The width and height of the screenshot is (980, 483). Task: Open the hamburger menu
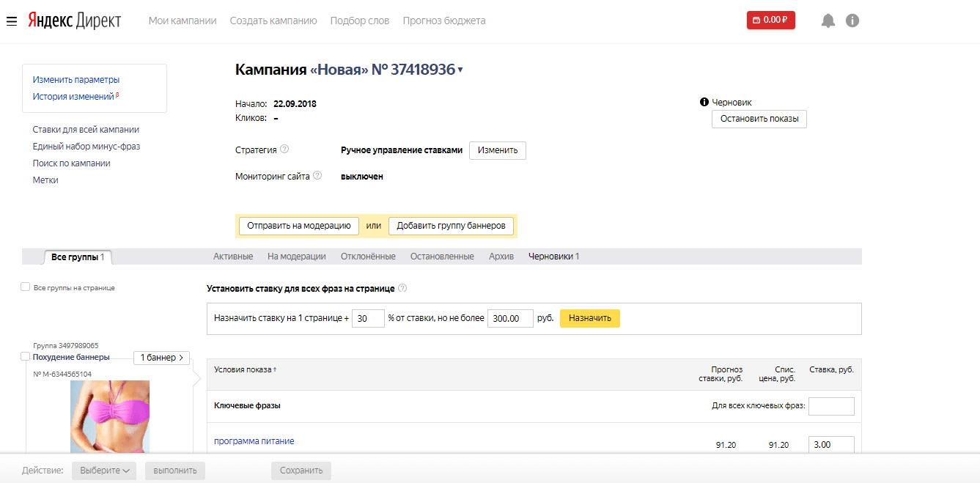(x=12, y=21)
